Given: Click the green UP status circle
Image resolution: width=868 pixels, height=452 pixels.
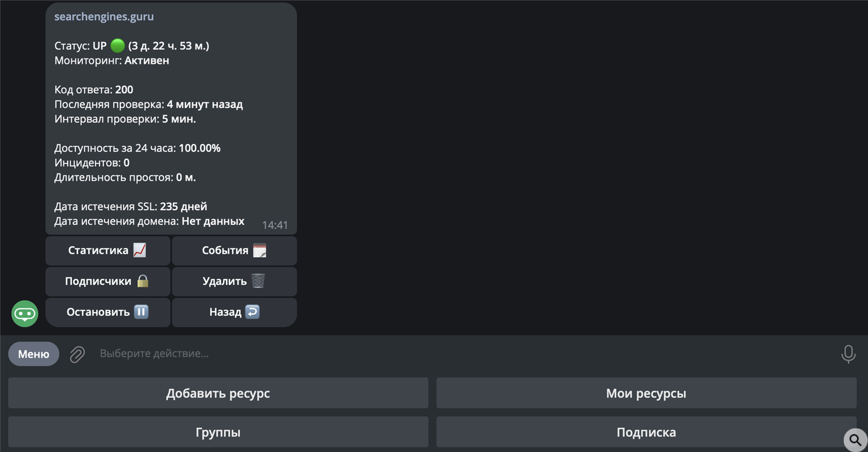Looking at the screenshot, I should click(118, 46).
